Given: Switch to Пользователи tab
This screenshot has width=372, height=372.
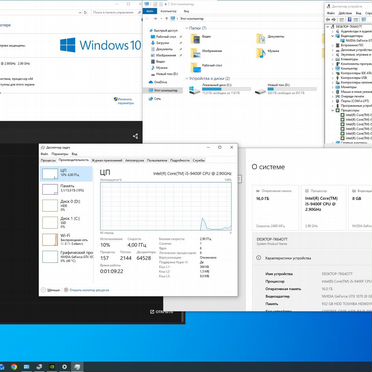Looking at the screenshot, I should tap(157, 160).
